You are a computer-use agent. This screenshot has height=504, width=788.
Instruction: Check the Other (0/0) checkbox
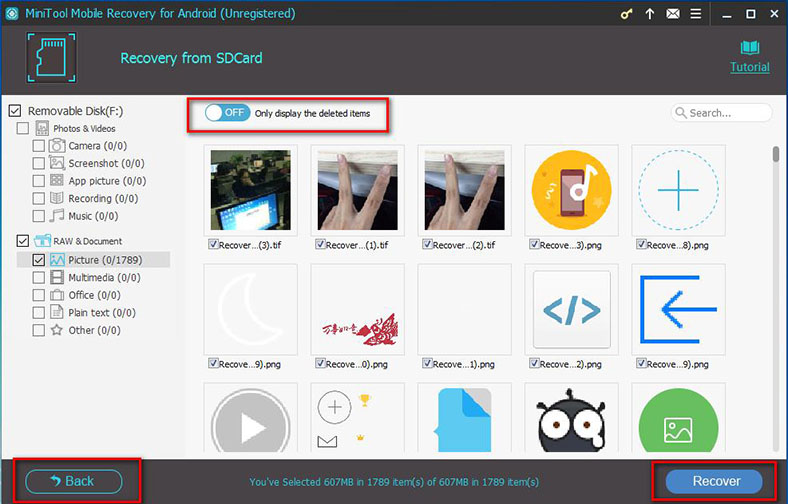[x=38, y=330]
